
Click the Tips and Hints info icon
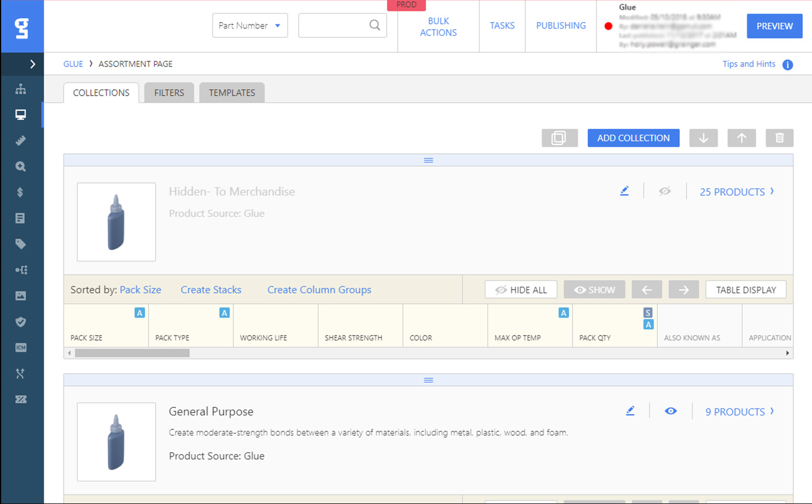(788, 65)
